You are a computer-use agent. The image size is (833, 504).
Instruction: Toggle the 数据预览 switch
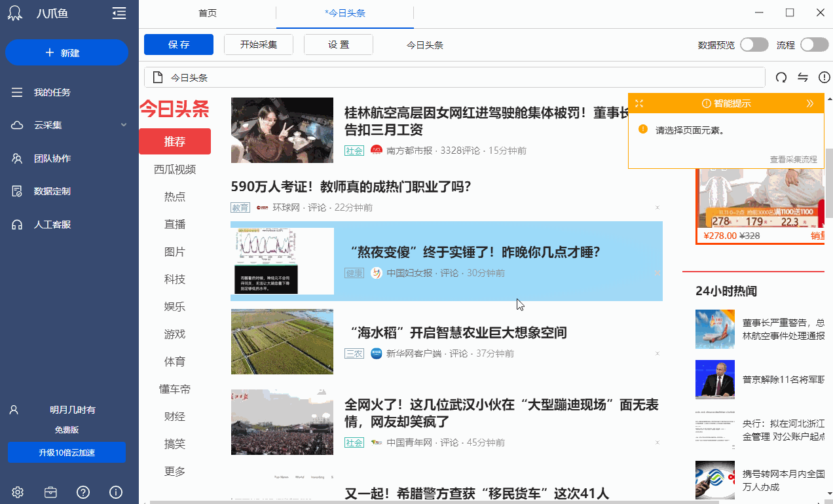pos(754,45)
